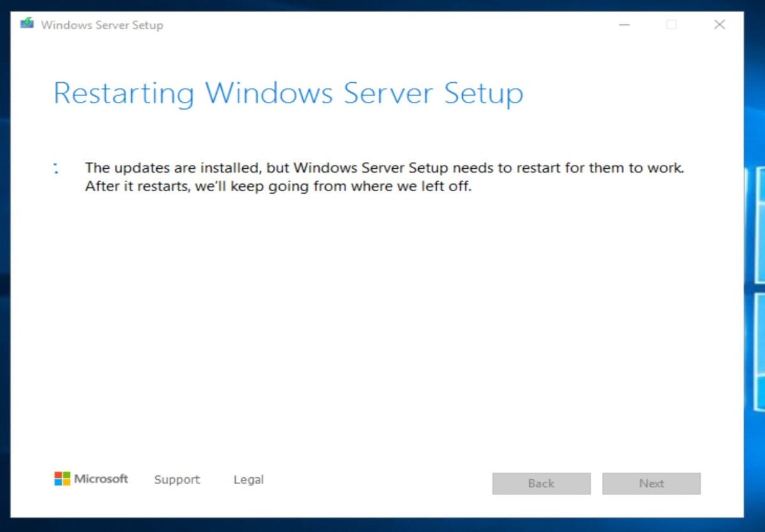The height and width of the screenshot is (532, 765).
Task: Click the title bar text 'Windows Server Setup'
Action: pos(102,25)
